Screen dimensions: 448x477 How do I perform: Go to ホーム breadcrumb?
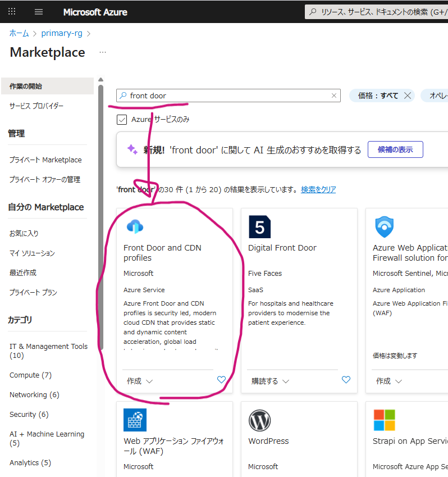[x=19, y=33]
